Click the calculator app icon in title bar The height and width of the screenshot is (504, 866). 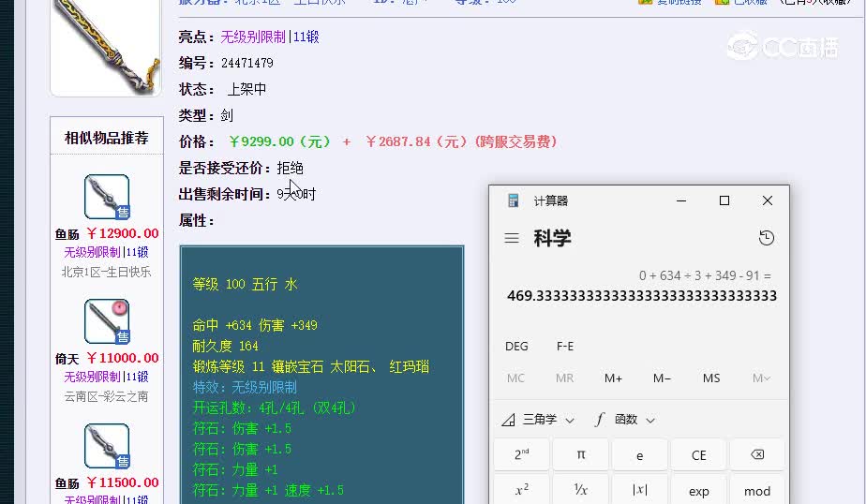click(513, 200)
